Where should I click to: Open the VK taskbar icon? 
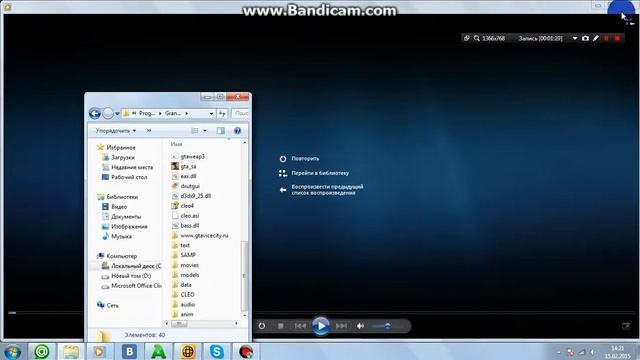point(129,351)
